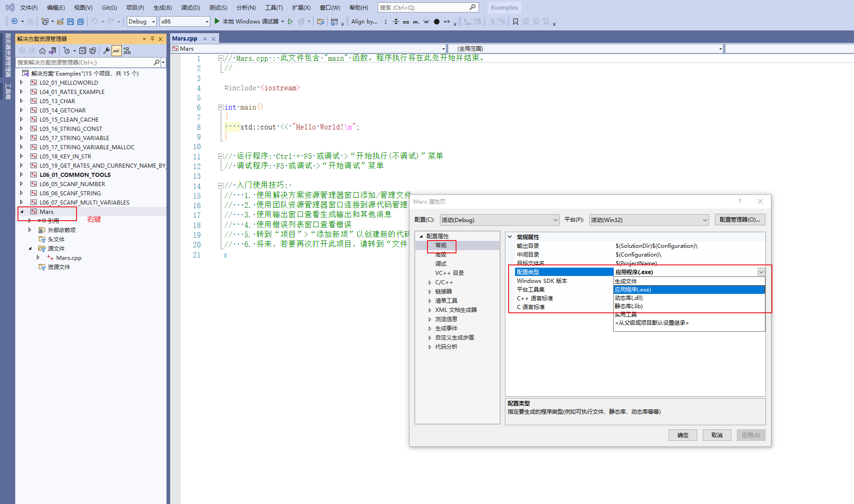
Task: Open the 调试(D) menu
Action: click(190, 7)
